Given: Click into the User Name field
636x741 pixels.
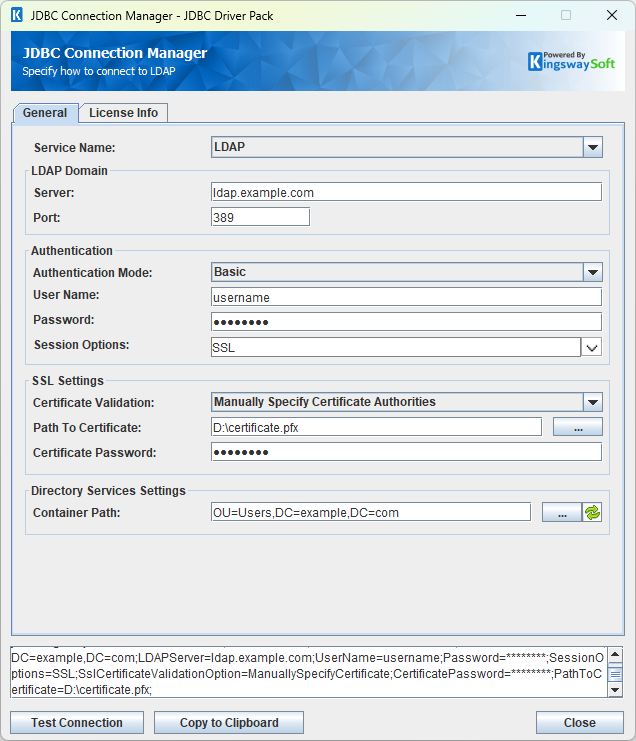Looking at the screenshot, I should (x=406, y=297).
